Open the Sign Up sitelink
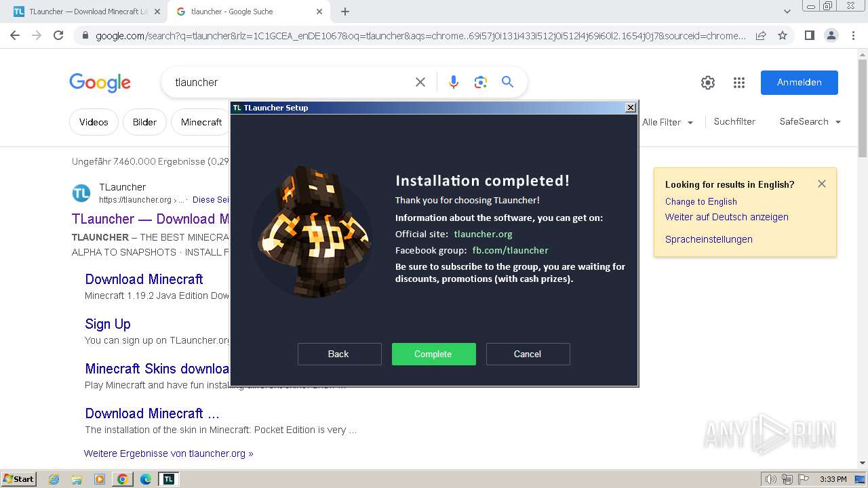868x488 pixels. (108, 324)
